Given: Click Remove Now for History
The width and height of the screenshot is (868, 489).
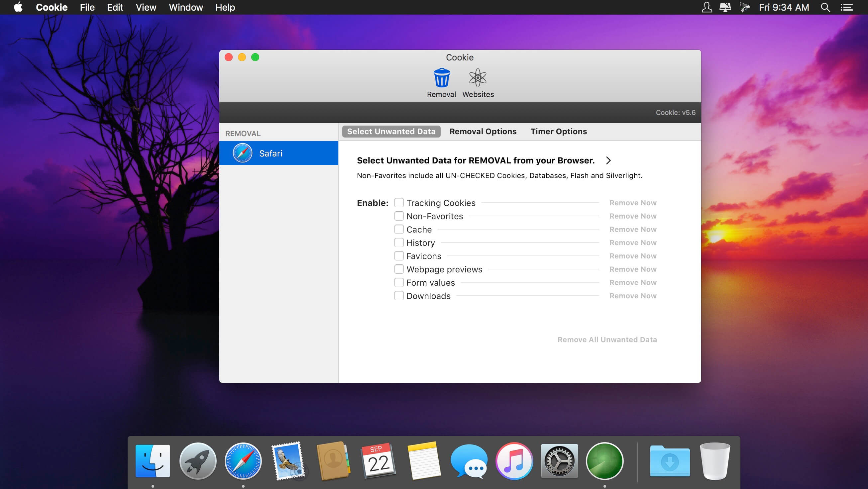Looking at the screenshot, I should pos(633,243).
